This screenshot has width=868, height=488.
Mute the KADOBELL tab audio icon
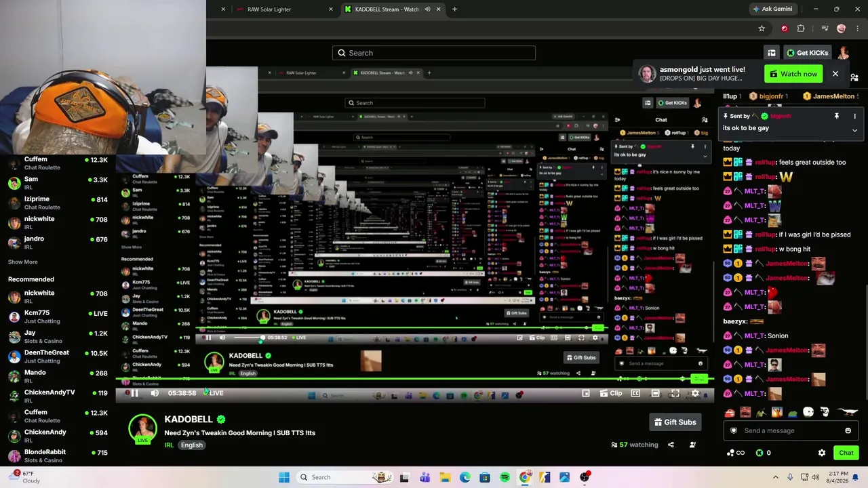427,9
